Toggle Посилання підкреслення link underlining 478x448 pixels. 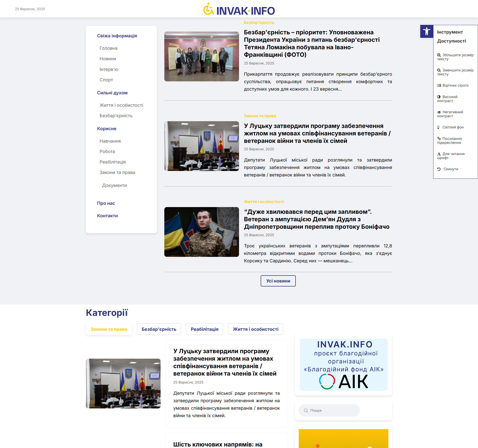click(449, 141)
